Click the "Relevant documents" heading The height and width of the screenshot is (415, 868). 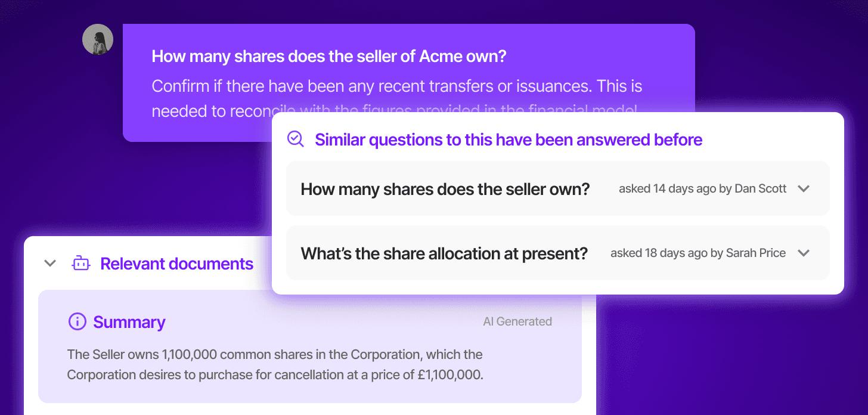(176, 264)
